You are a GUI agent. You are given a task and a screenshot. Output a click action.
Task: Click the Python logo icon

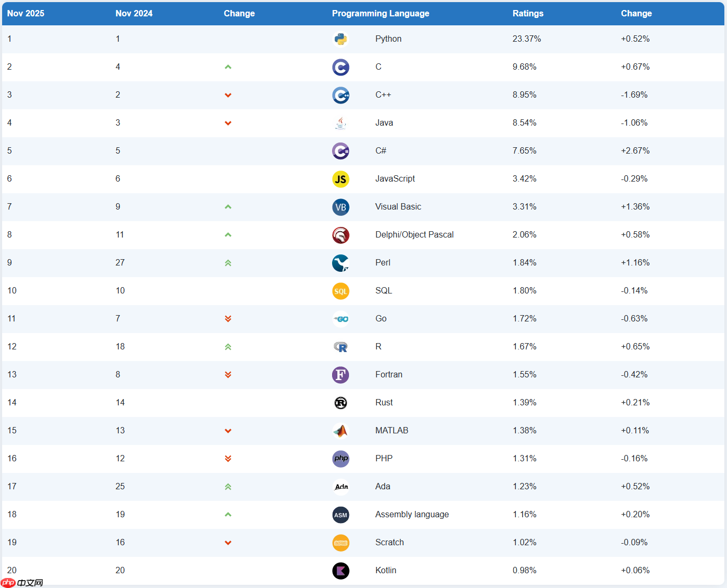pos(341,39)
